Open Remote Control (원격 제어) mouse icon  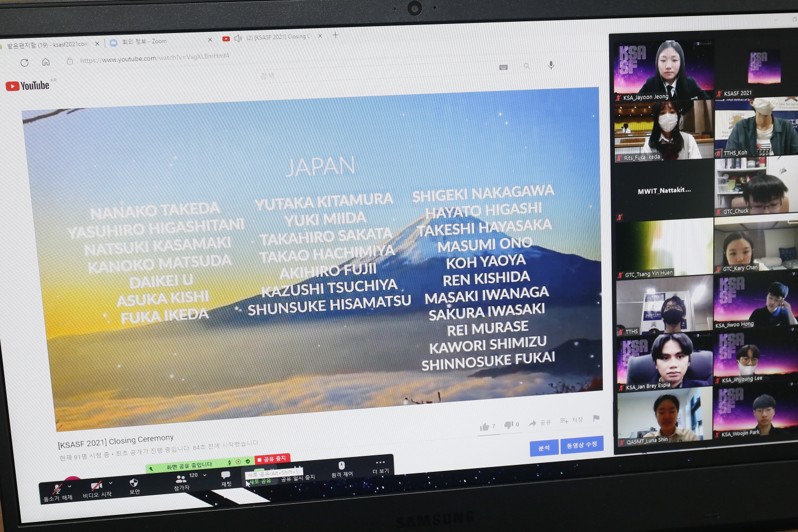point(342,469)
